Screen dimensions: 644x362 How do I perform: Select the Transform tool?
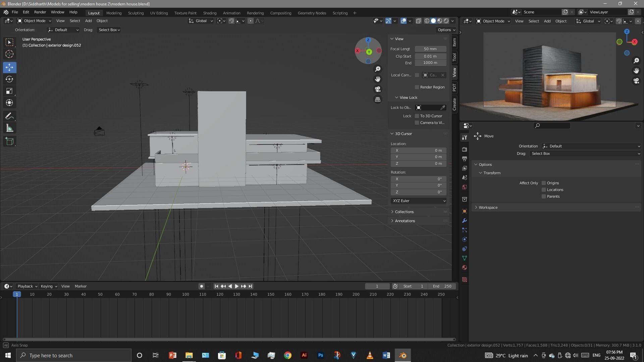[x=9, y=103]
